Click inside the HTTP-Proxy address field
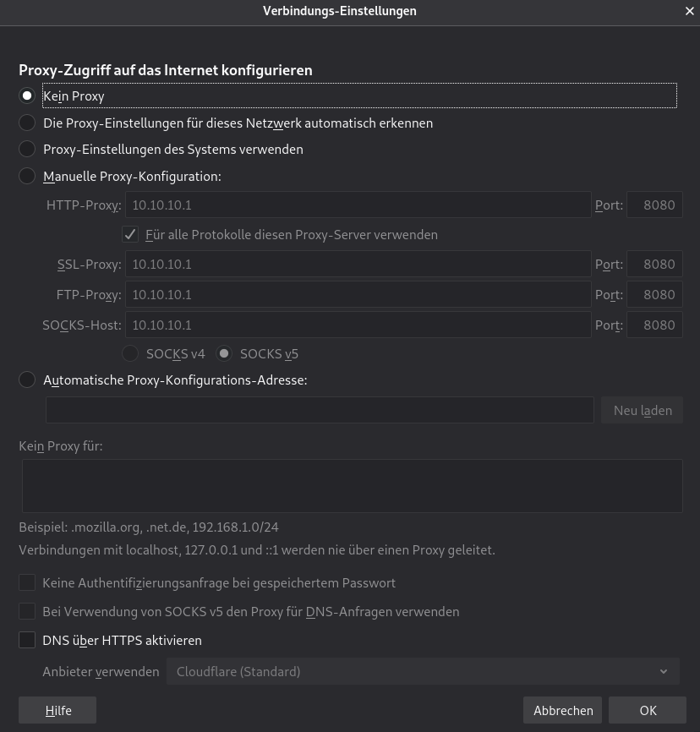700x732 pixels. [x=358, y=205]
